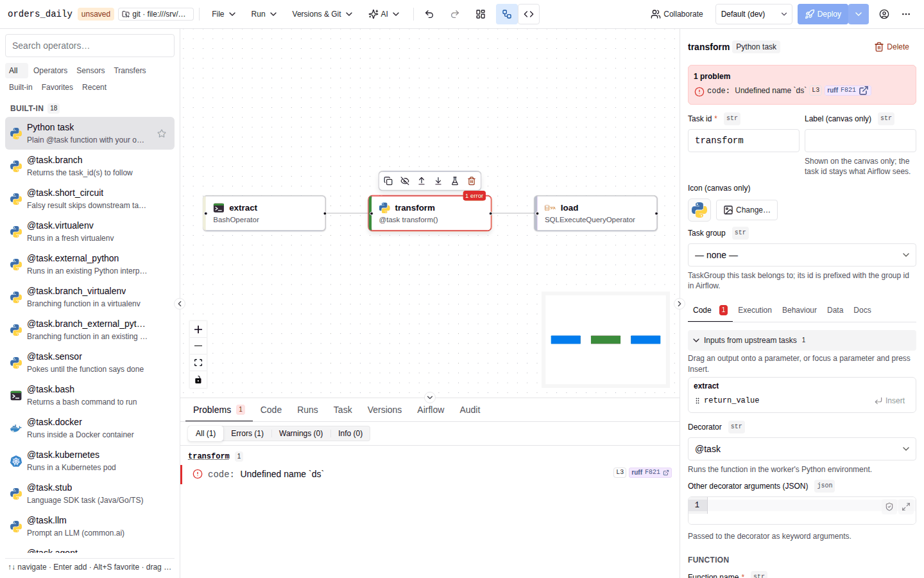Filter operators list by Sensors
This screenshot has height=578, width=924.
coord(90,71)
